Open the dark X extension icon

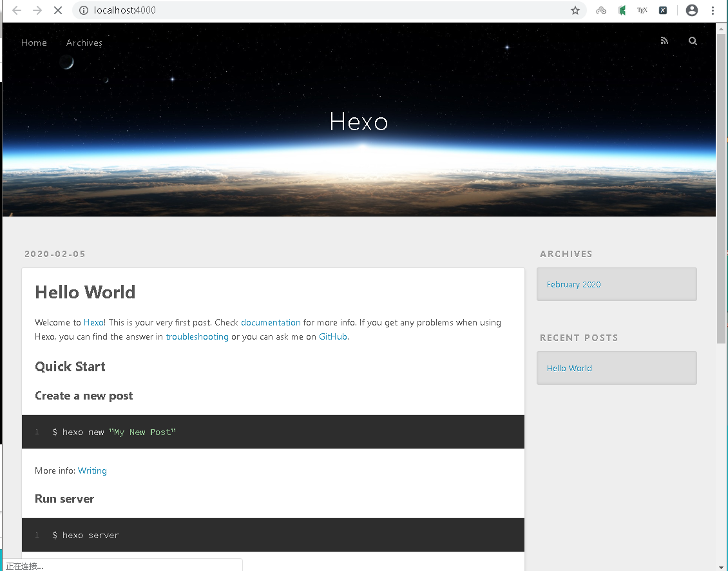663,10
